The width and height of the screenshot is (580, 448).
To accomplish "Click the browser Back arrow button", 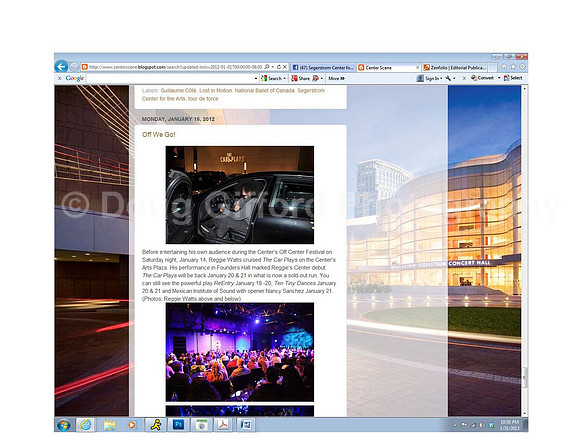I will (x=61, y=67).
